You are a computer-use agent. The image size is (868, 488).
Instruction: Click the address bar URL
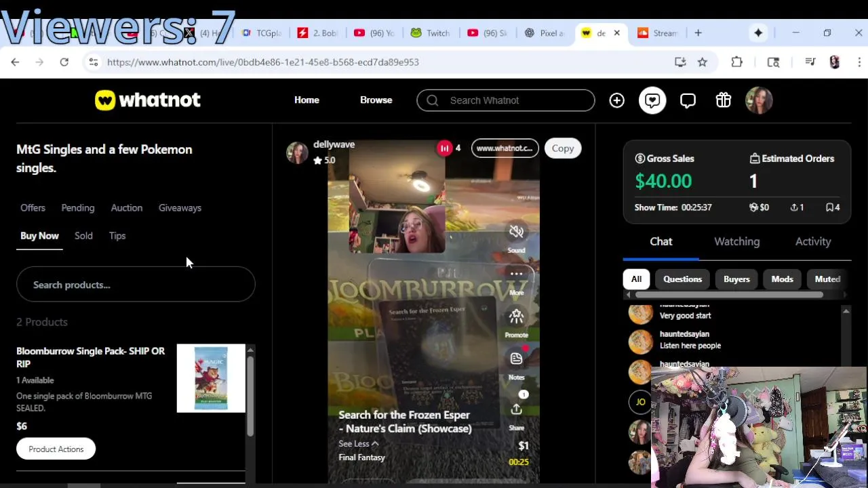(x=263, y=62)
